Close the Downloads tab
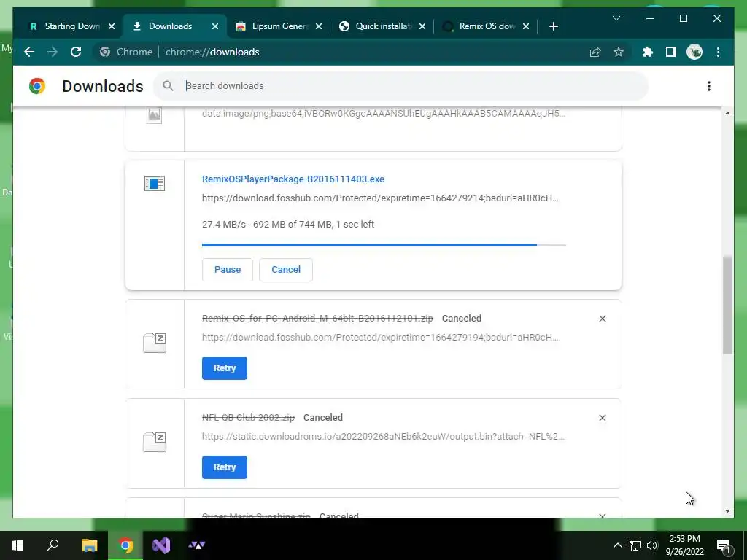 pyautogui.click(x=215, y=26)
